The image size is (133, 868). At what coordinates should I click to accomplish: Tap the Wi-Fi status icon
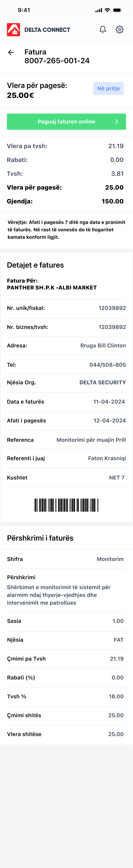107,10
